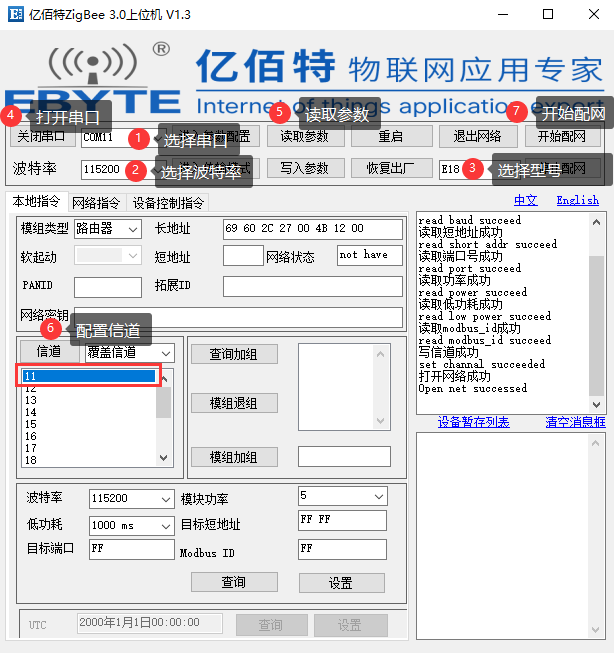Click the PANID input field
The width and height of the screenshot is (614, 653).
(108, 287)
